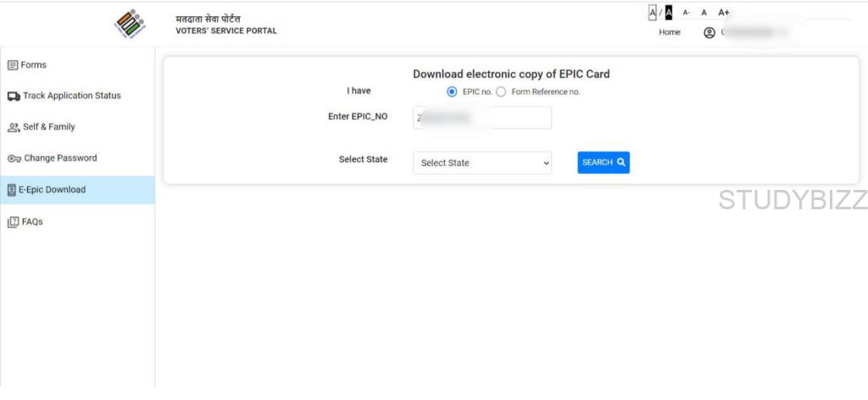The height and width of the screenshot is (400, 868).
Task: Click the Self & Family people icon
Action: point(14,128)
